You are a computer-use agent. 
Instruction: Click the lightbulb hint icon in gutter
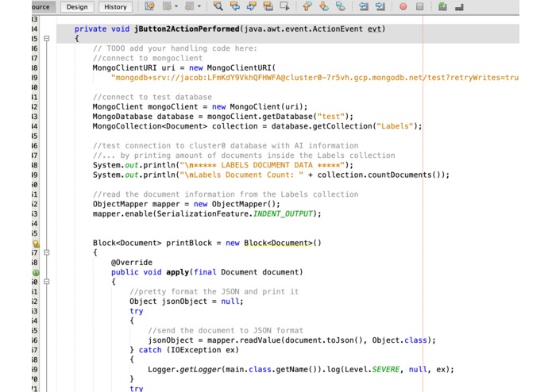36,244
